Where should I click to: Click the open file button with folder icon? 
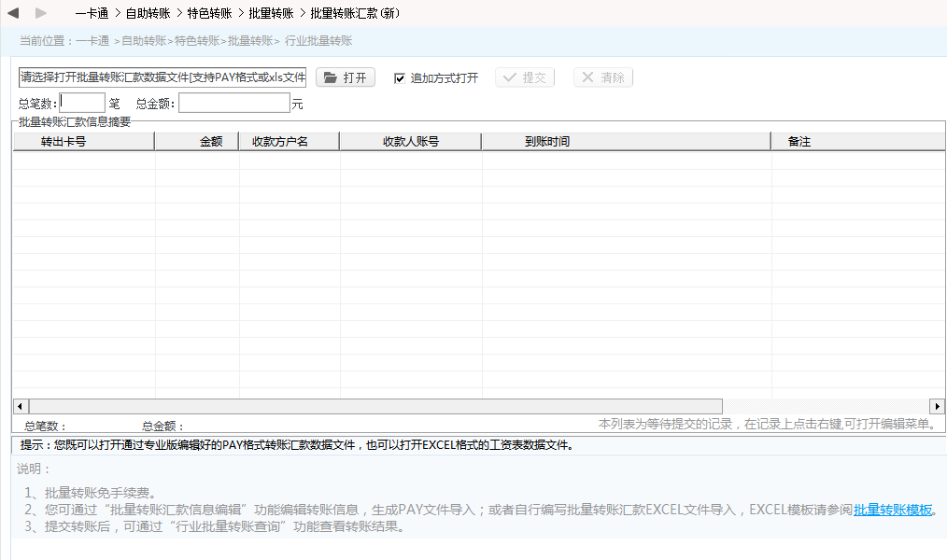345,77
